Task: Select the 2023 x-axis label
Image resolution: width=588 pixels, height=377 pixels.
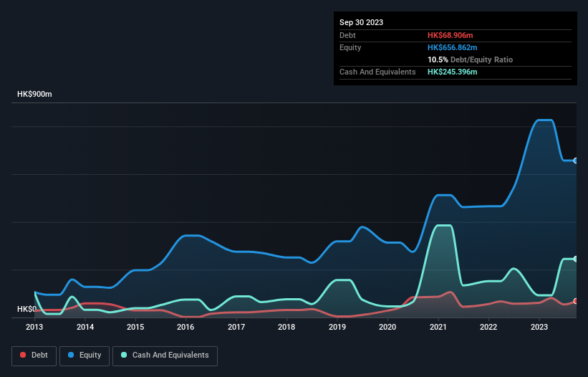Action: coord(539,327)
